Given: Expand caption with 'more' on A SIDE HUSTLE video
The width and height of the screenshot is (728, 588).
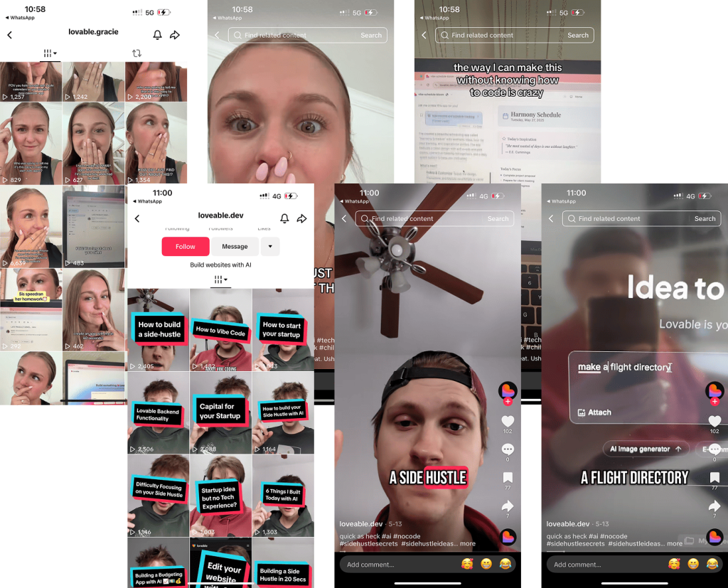Looking at the screenshot, I should tap(468, 544).
